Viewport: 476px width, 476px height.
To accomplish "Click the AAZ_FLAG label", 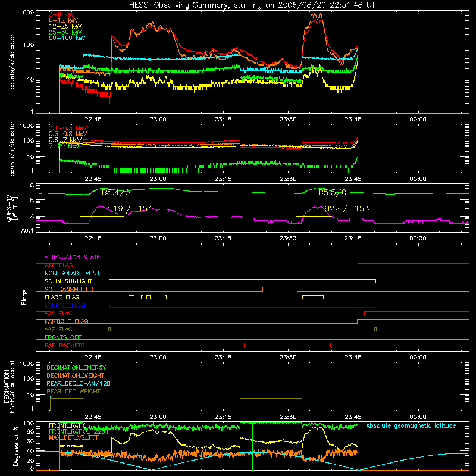I will click(x=58, y=329).
